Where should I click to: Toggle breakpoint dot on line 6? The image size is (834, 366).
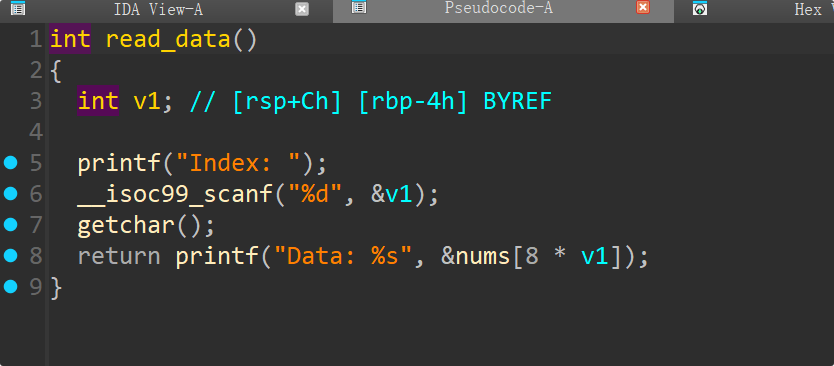[11, 194]
